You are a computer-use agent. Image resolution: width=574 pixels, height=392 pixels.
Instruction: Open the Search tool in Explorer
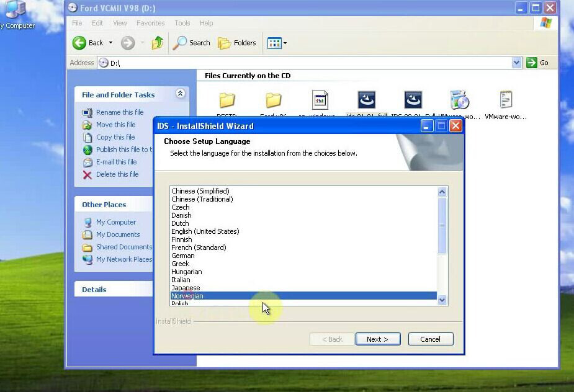(192, 43)
